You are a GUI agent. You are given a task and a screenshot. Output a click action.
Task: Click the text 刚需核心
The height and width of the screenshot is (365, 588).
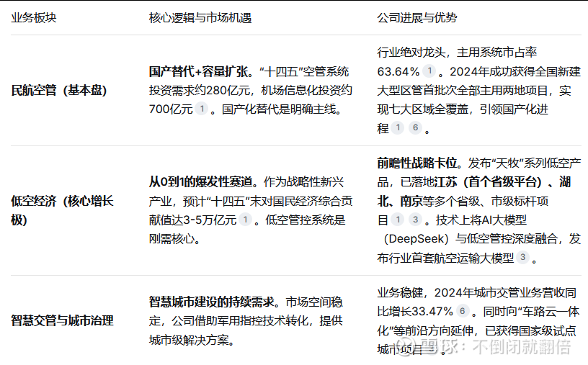coord(171,238)
